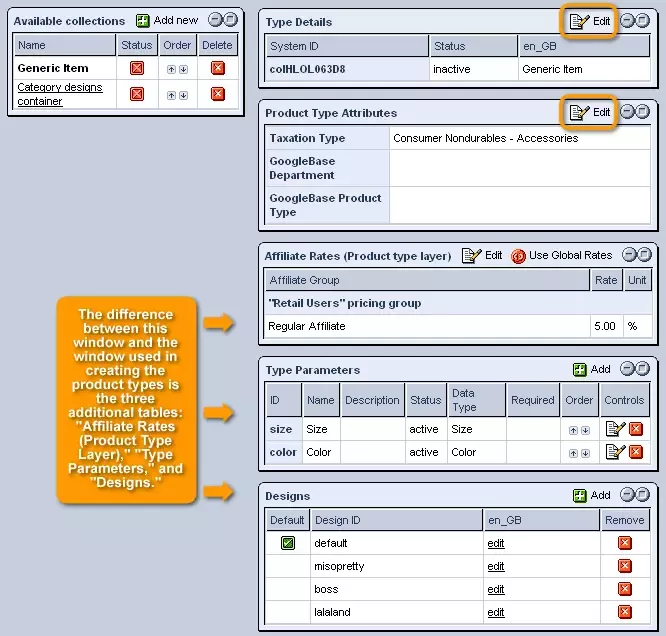Delete Category designs container collection
The image size is (666, 636).
(218, 94)
